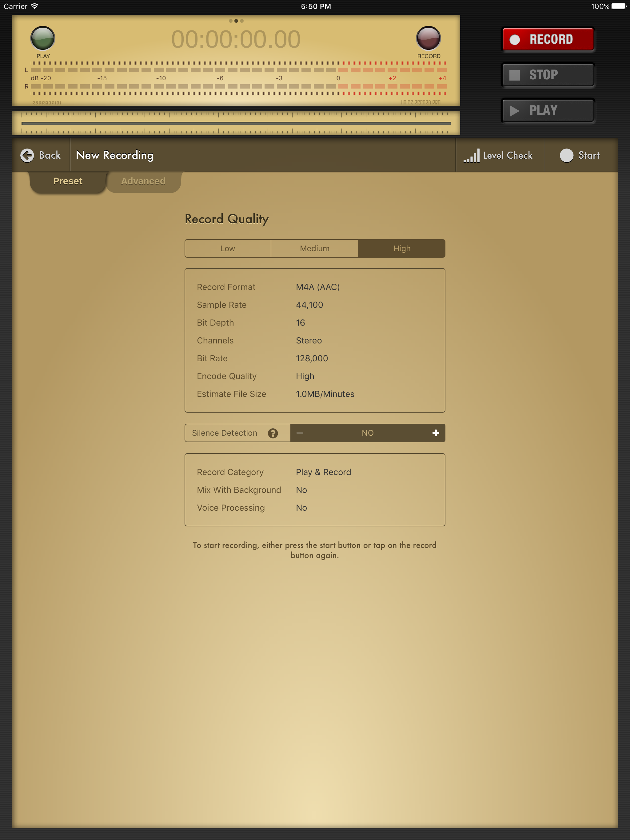Viewport: 630px width, 840px height.
Task: Select Low record quality
Action: [x=228, y=248]
